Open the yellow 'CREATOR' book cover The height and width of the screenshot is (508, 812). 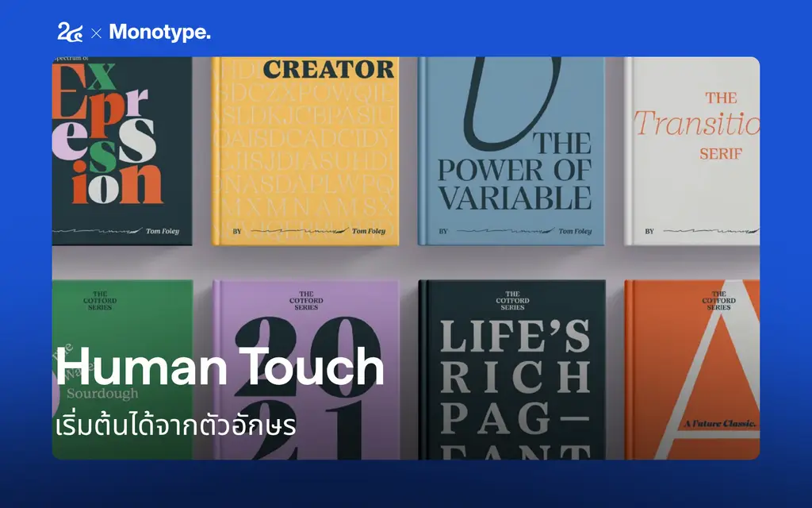[x=305, y=151]
